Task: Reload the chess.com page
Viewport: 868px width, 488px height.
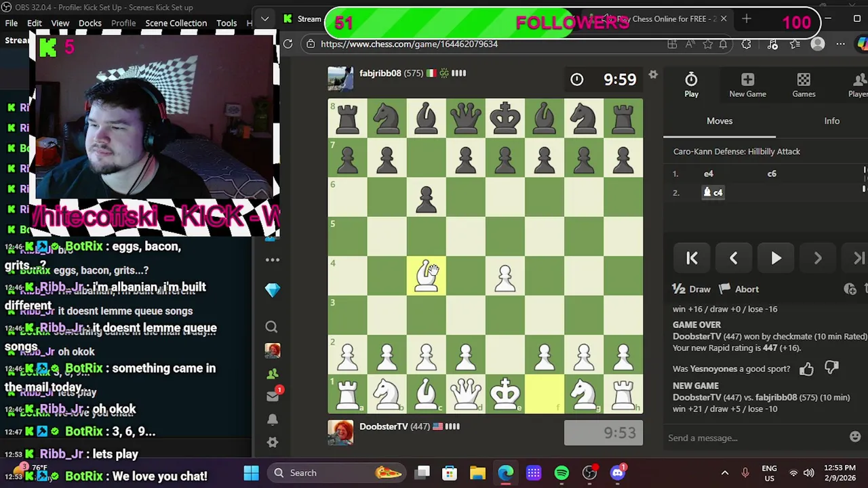Action: 288,44
